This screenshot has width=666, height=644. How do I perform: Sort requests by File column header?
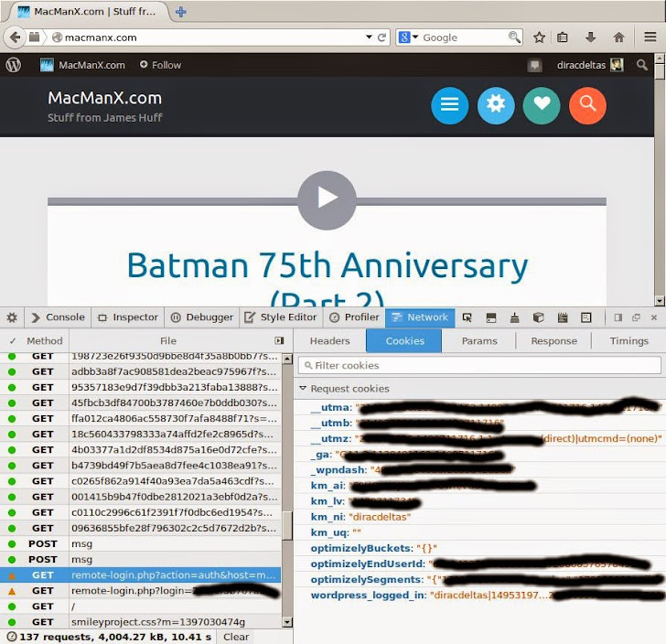168,340
